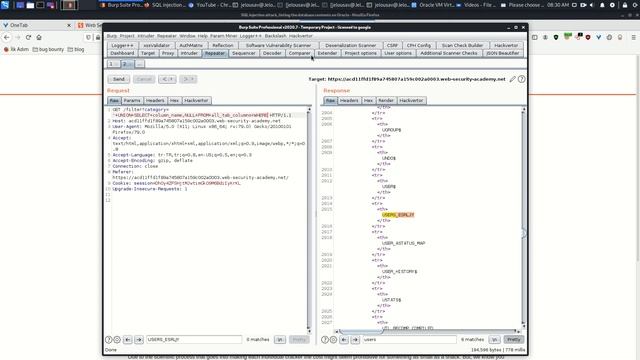Open the Project options tab
Viewport: 640px width, 360px height.
360,53
